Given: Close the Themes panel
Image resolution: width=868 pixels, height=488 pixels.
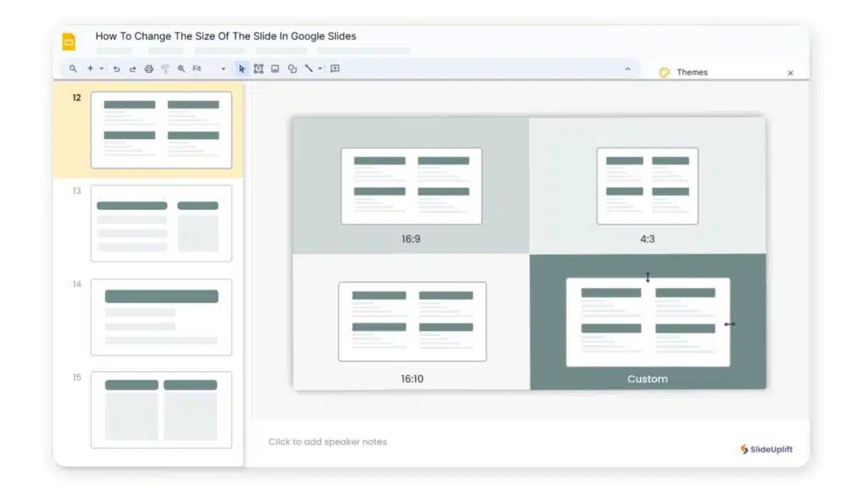Looking at the screenshot, I should (790, 73).
